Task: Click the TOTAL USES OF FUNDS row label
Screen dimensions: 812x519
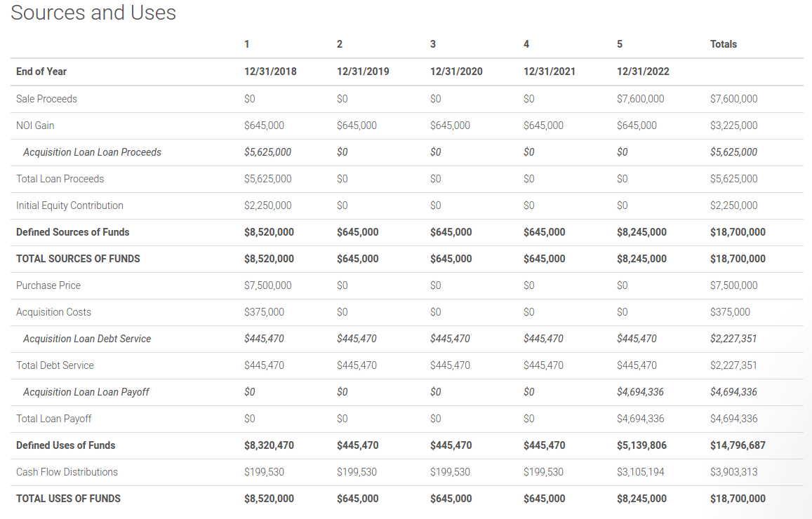Action: tap(68, 499)
